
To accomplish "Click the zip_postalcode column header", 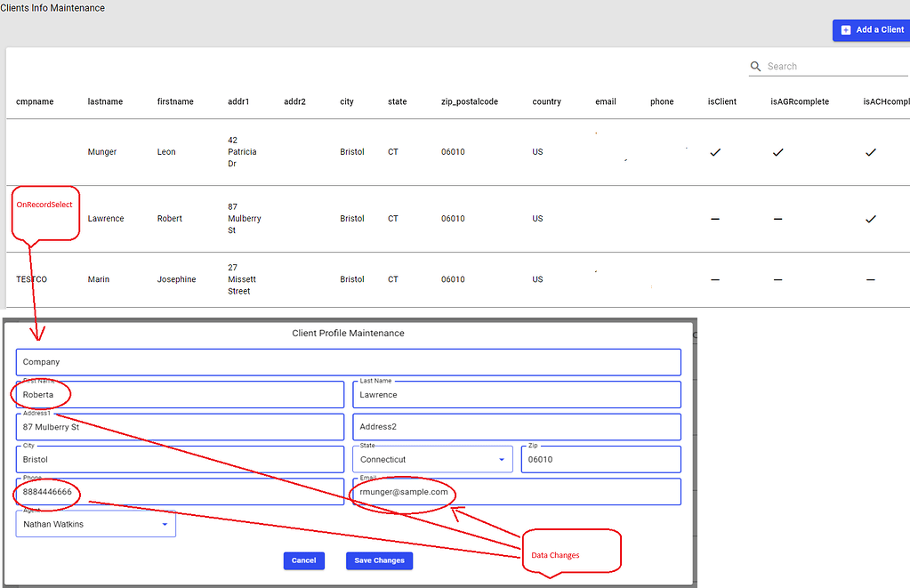I will [469, 101].
